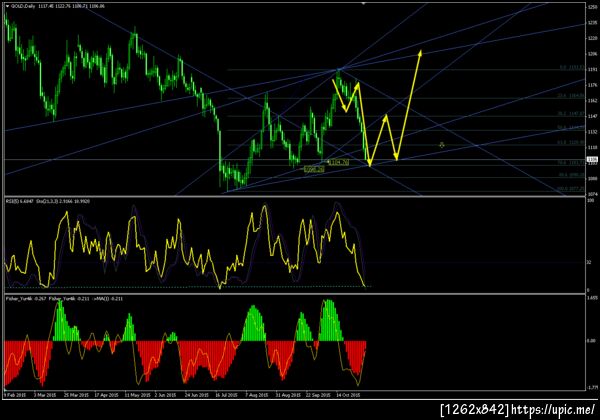Click the 31 Aug 2015 date label
This screenshot has height=420, width=600.
point(288,395)
